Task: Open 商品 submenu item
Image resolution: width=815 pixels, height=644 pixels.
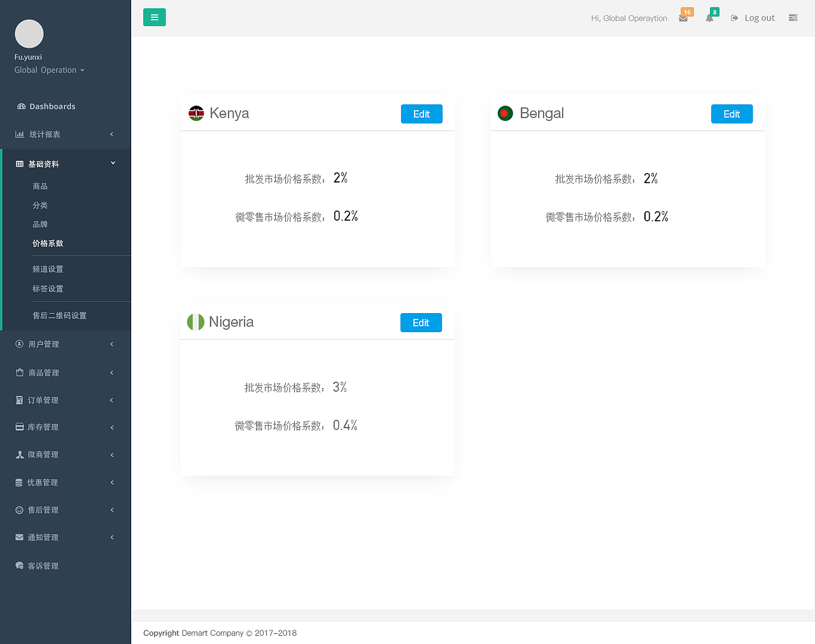Action: [40, 186]
